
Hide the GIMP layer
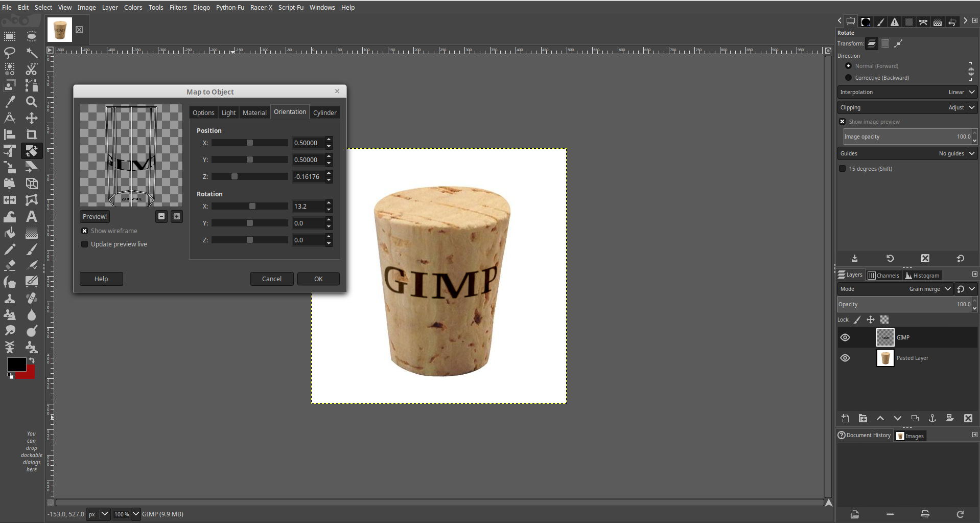coord(845,337)
